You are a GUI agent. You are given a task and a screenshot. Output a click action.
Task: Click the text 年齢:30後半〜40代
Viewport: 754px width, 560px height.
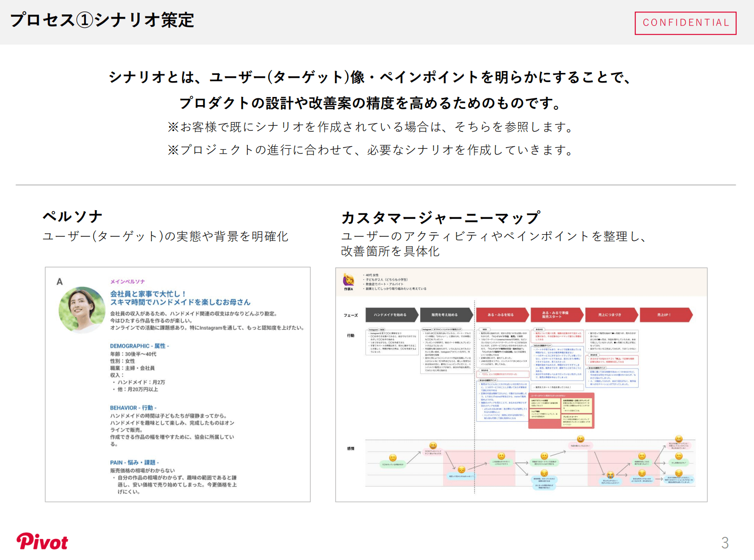133,354
